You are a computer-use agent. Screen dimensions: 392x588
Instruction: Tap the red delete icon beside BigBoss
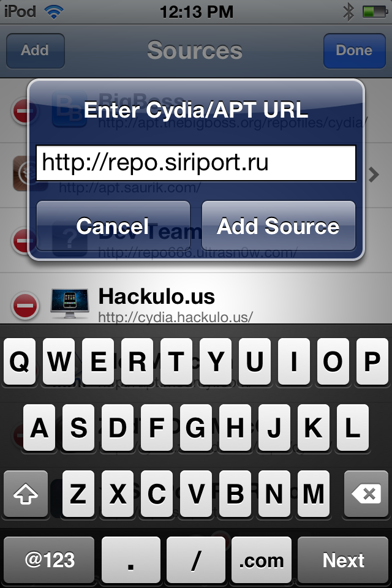[x=25, y=111]
